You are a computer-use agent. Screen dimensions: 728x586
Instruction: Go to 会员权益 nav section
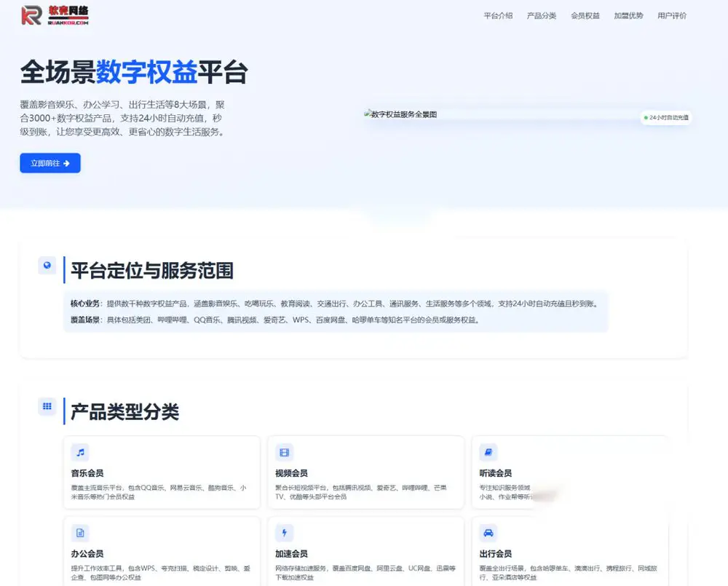585,16
